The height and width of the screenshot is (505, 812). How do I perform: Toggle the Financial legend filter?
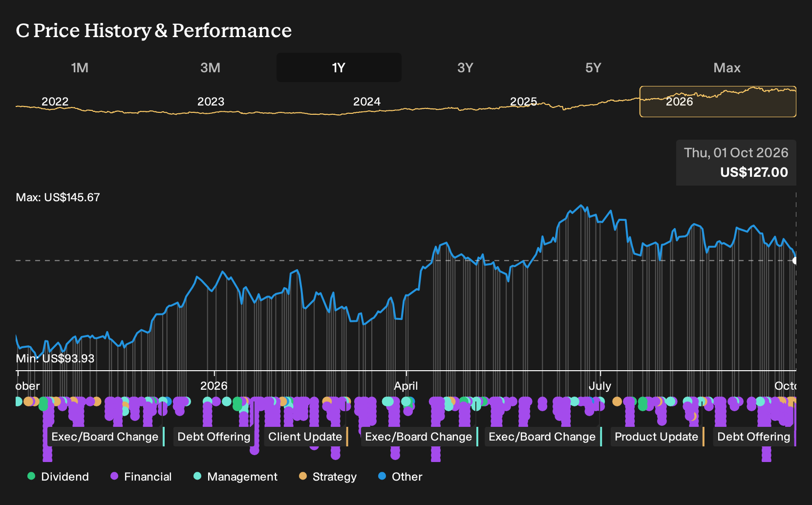(x=141, y=477)
